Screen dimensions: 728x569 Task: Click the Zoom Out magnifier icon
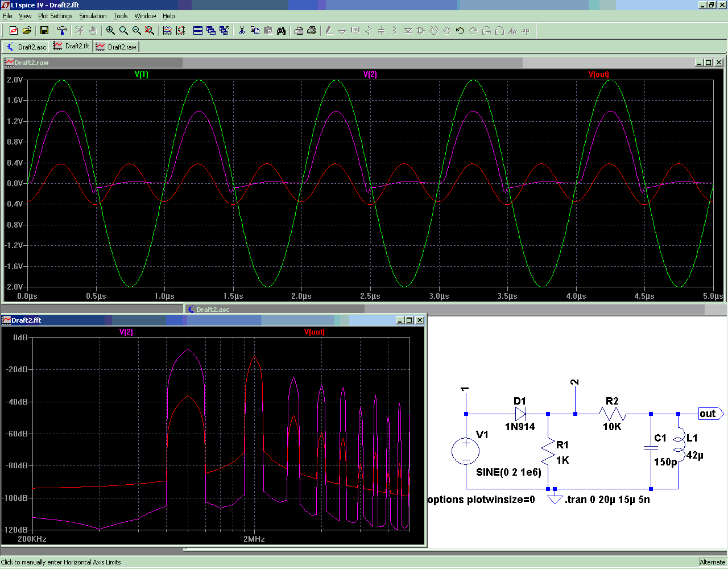click(x=136, y=31)
